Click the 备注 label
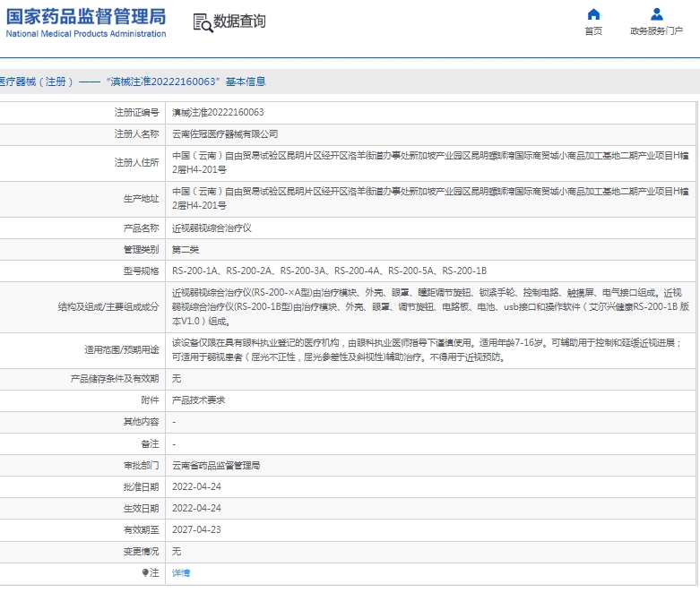Viewport: 700px width, 593px height. [x=150, y=444]
